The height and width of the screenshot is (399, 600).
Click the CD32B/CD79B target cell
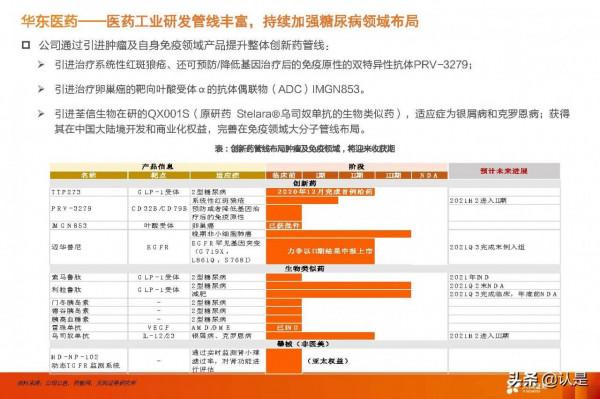click(x=159, y=208)
